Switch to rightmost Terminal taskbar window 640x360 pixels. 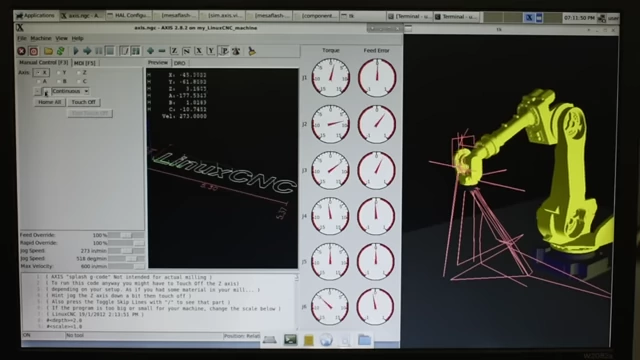pyautogui.click(x=456, y=17)
